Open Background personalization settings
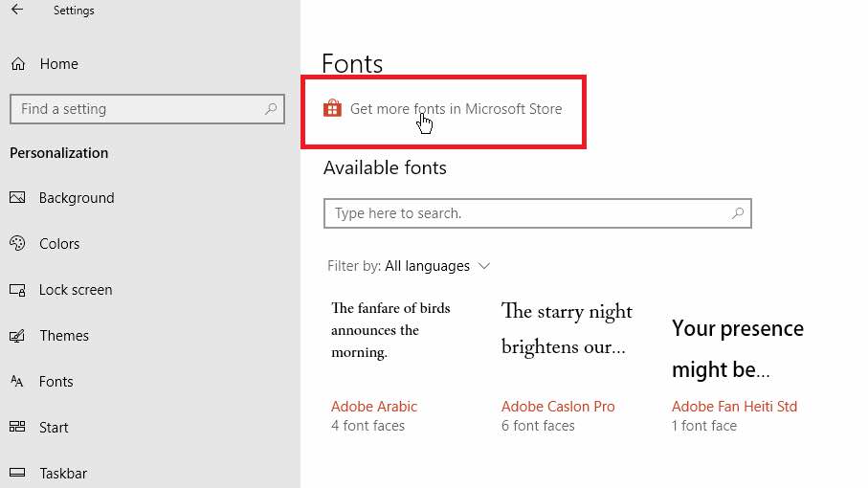The width and height of the screenshot is (868, 488). click(x=77, y=198)
